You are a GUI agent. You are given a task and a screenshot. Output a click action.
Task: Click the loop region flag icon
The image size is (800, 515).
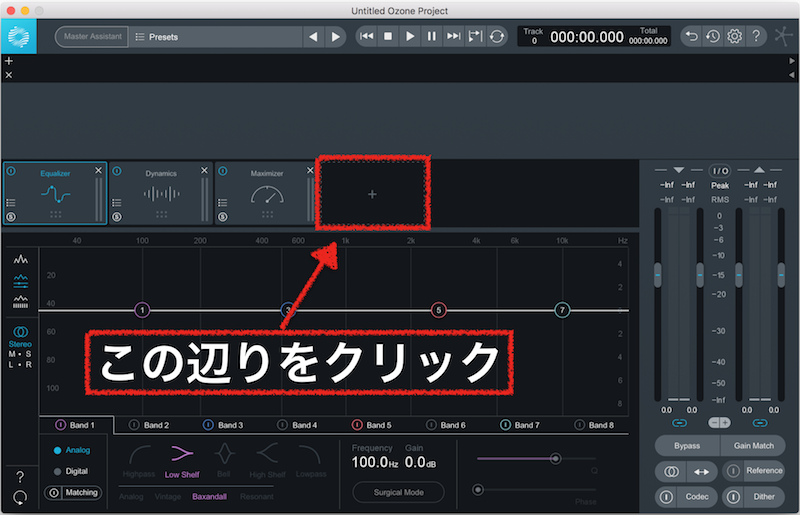[x=475, y=36]
